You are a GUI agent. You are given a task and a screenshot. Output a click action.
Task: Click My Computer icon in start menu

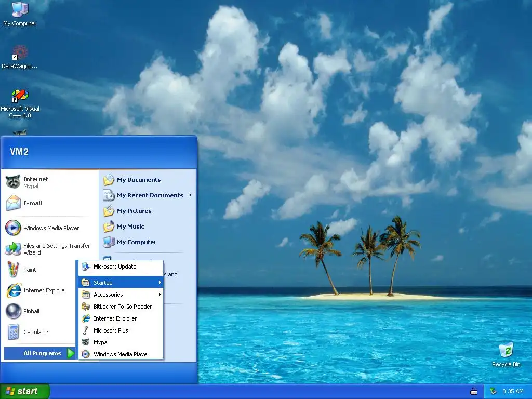click(109, 242)
